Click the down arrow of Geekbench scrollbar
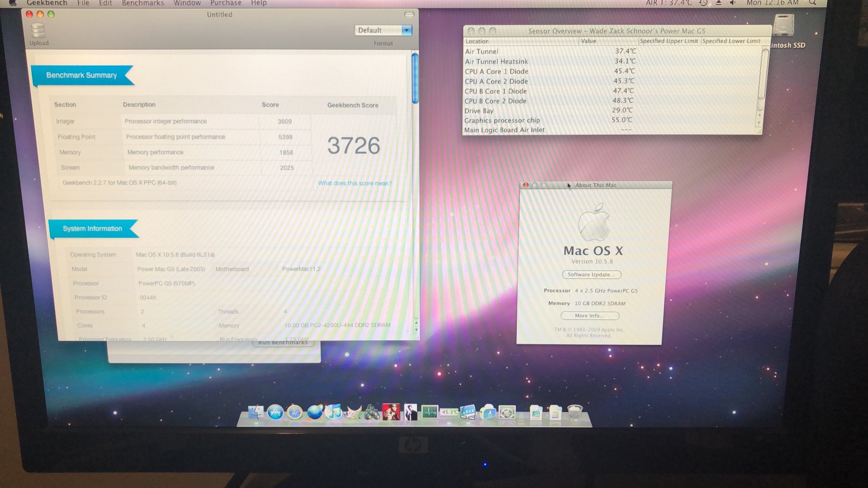Viewport: 868px width, 488px height. point(416,330)
